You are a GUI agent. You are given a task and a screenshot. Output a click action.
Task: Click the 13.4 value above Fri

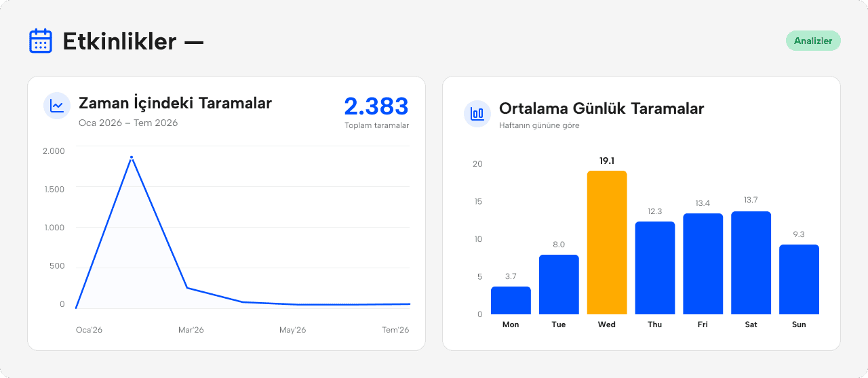pyautogui.click(x=703, y=203)
